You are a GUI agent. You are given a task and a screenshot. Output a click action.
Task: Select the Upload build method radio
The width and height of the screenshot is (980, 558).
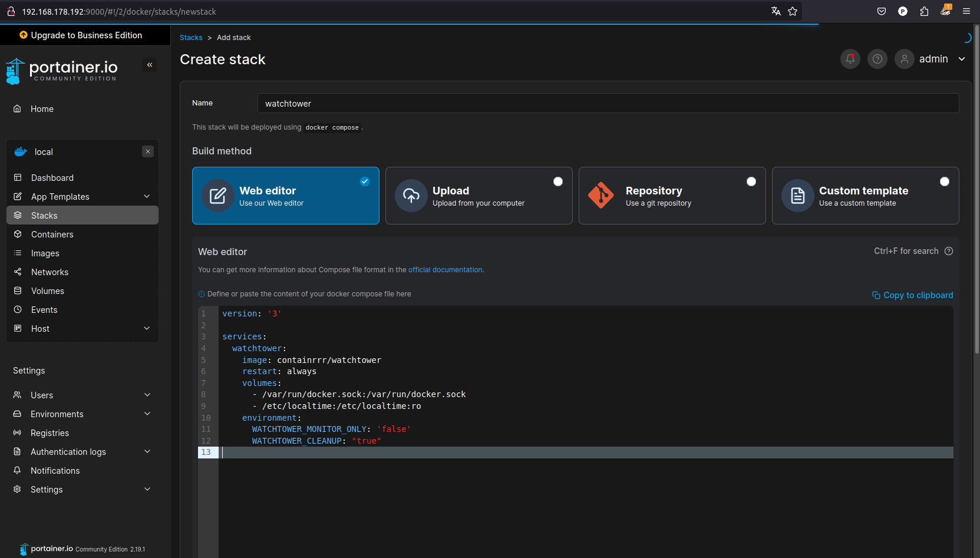point(557,181)
